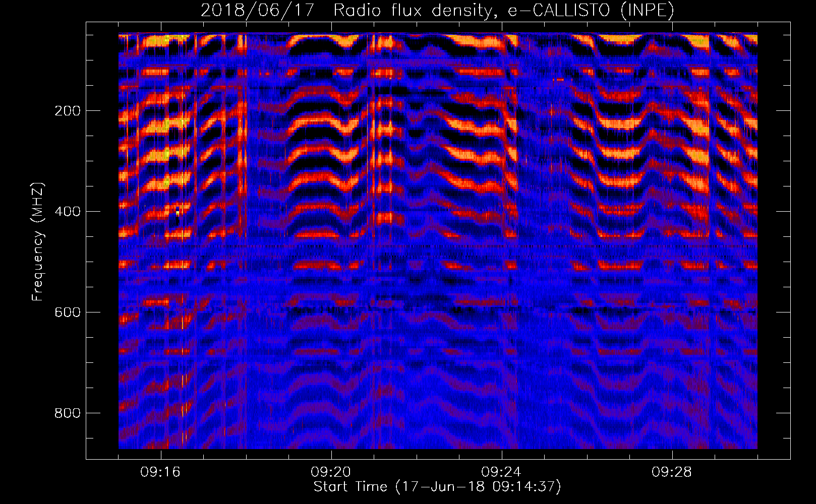Click the 09:16 time tick label
Viewport: 816px width, 504px height.
(160, 472)
